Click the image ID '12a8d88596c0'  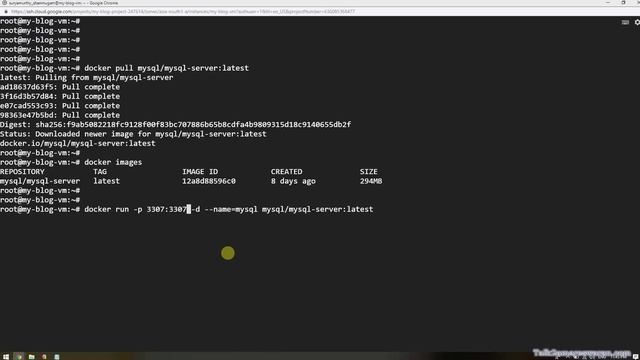pyautogui.click(x=209, y=181)
